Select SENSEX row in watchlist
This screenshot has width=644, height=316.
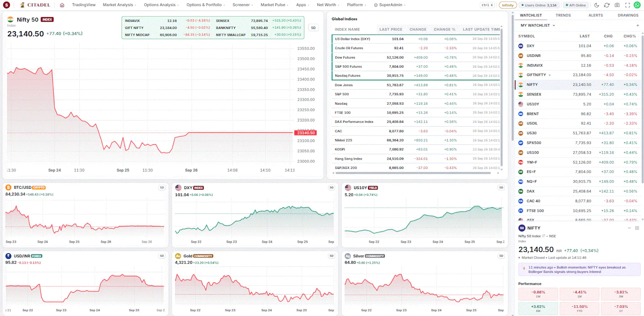pyautogui.click(x=578, y=94)
